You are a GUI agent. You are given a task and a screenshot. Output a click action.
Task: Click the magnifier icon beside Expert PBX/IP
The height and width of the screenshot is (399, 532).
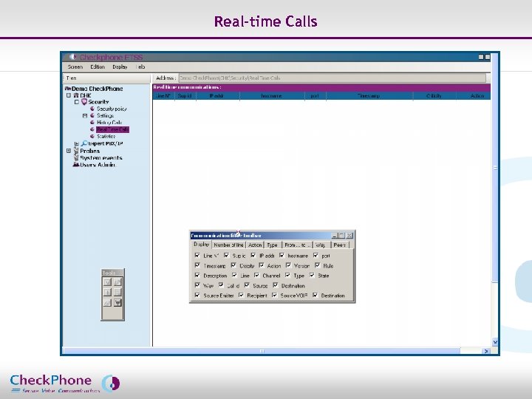click(84, 143)
